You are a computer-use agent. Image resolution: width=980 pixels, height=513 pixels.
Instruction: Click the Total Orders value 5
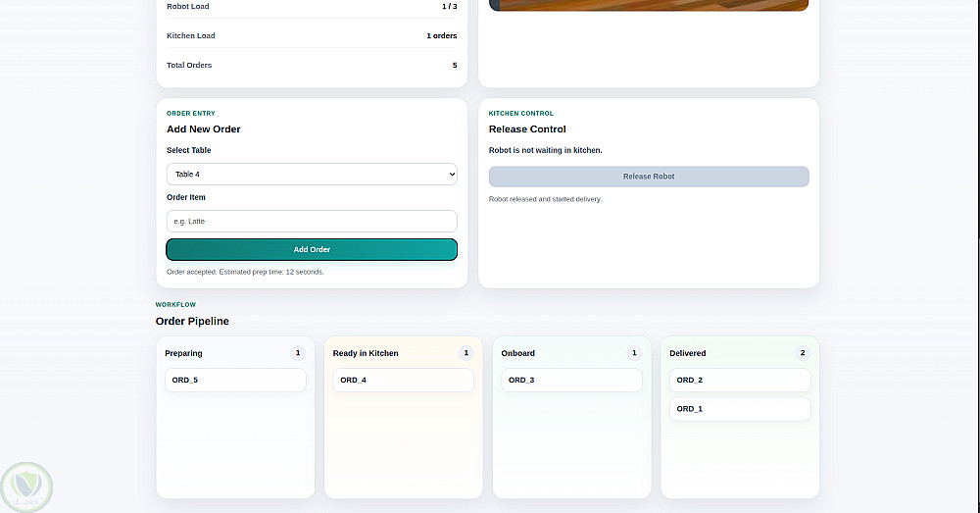tap(455, 65)
